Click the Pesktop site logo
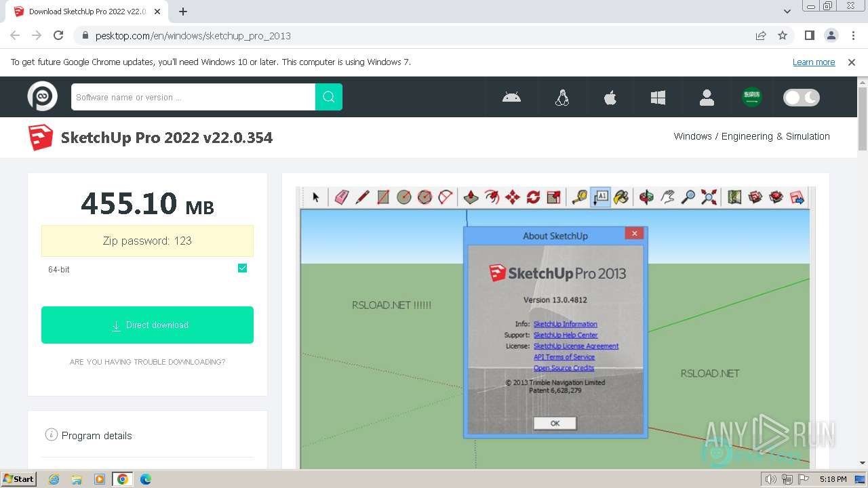 (x=42, y=96)
